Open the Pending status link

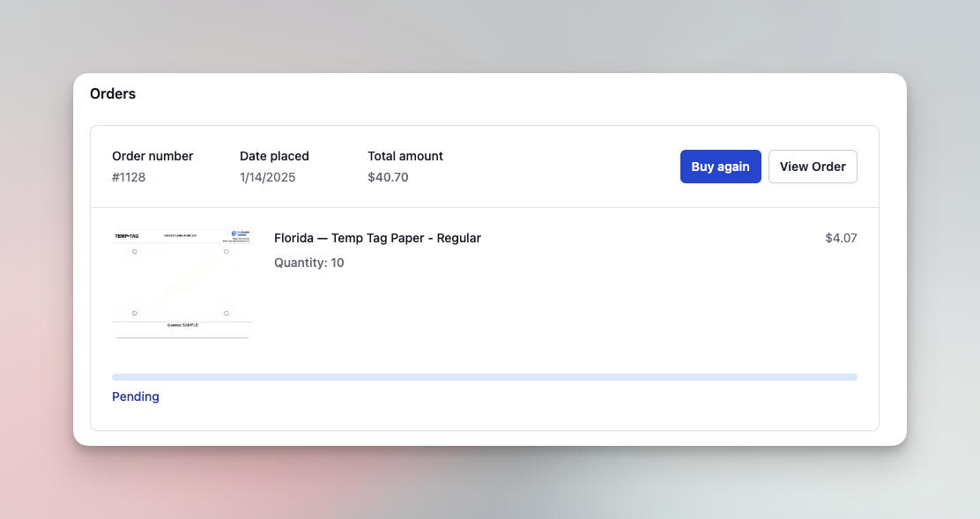click(135, 397)
